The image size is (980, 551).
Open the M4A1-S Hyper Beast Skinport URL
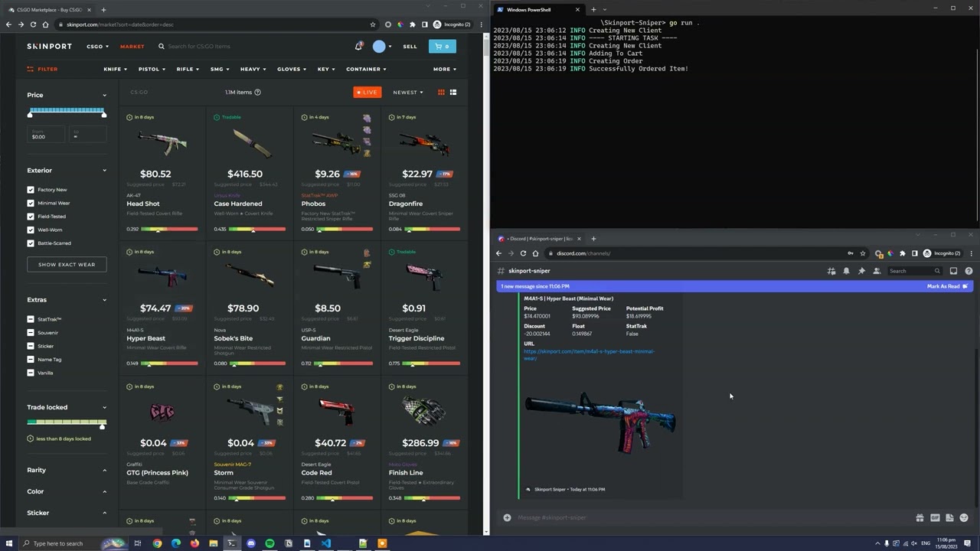click(x=589, y=354)
